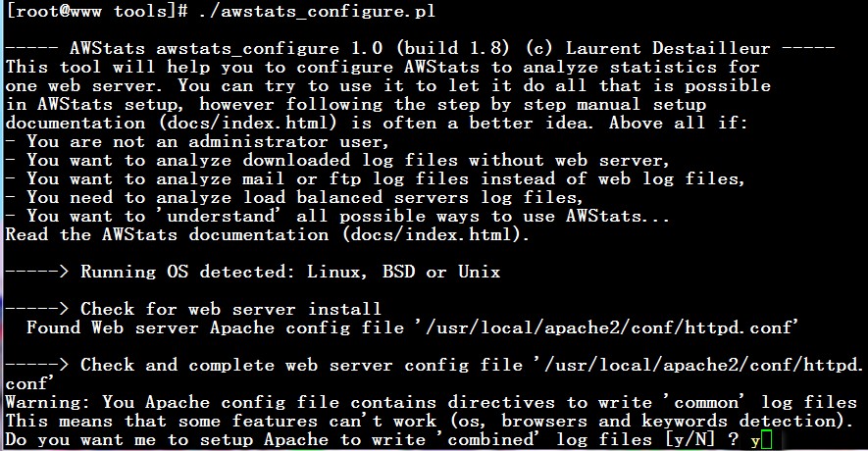Click the './awstats_configure.pl' command text
The image size is (868, 451).
pos(317,11)
